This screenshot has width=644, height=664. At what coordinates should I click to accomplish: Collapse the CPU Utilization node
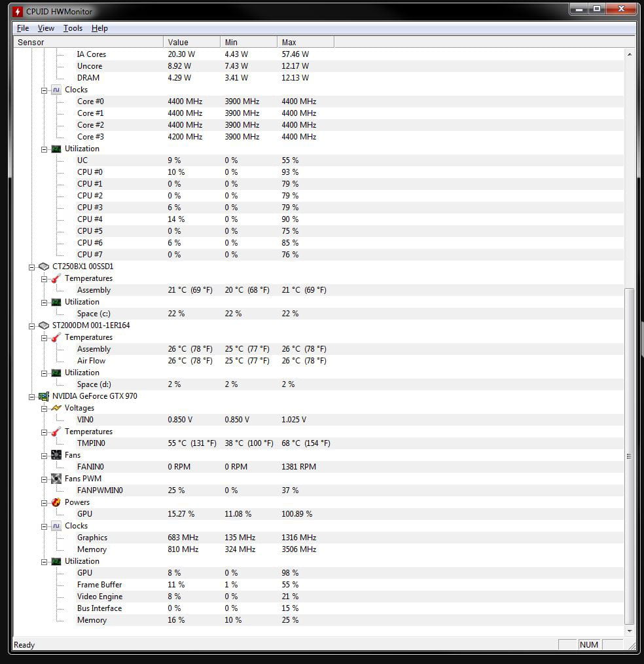coord(44,149)
